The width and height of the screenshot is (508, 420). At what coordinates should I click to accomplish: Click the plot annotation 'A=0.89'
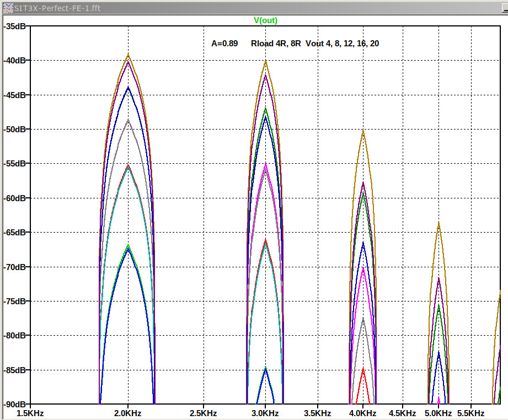coord(224,44)
